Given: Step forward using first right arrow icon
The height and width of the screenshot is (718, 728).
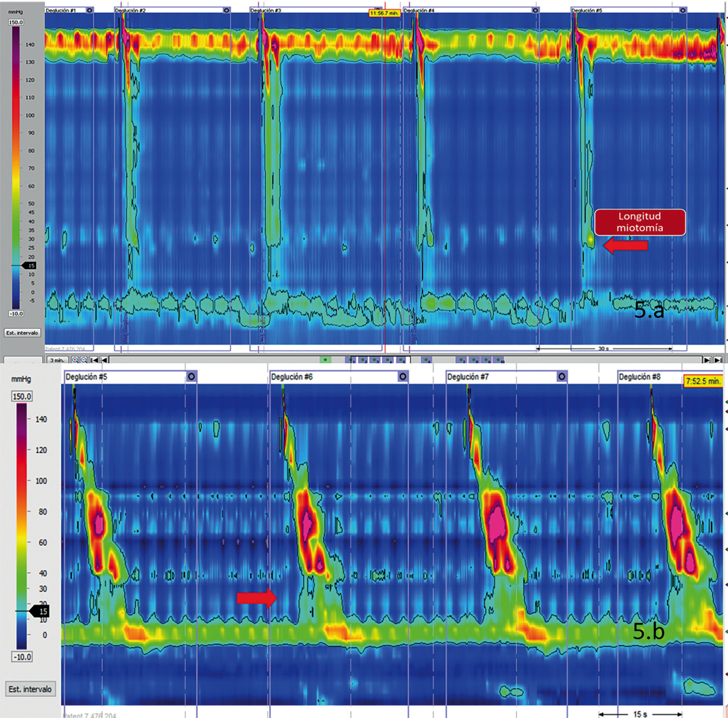Looking at the screenshot, I should pos(707,360).
